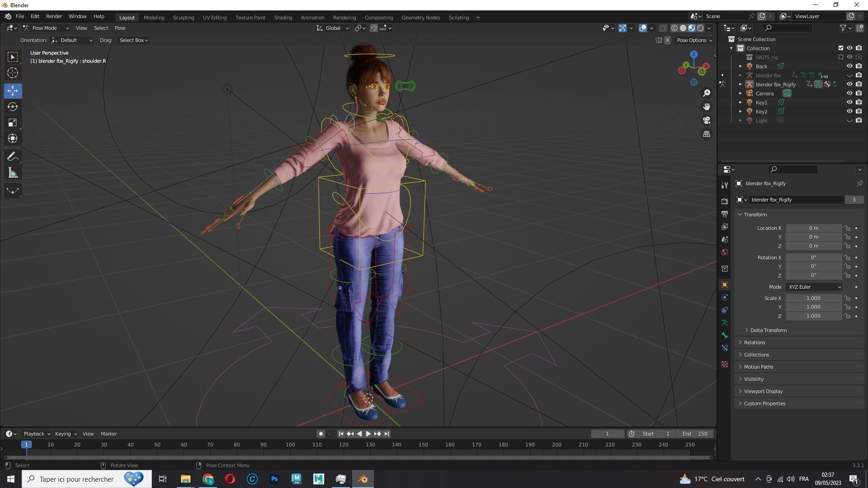Uncheck the Collection exclude checkbox
The height and width of the screenshot is (488, 868).
[841, 48]
